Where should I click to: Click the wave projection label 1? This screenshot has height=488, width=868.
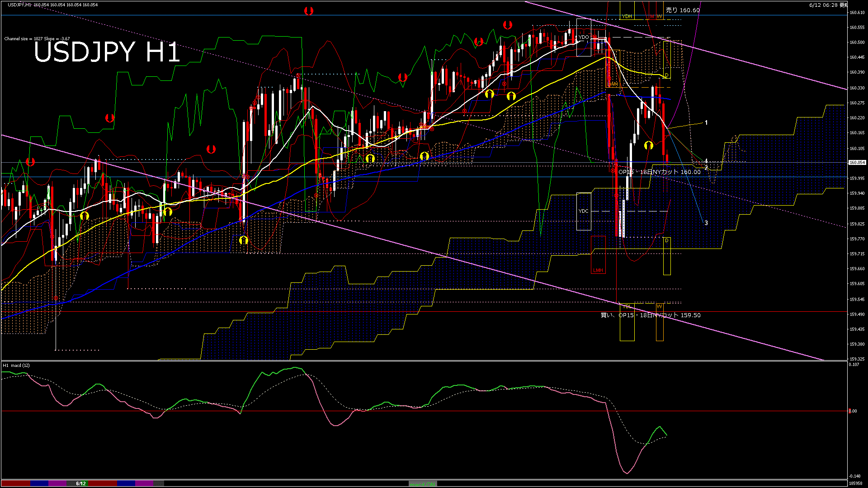coord(706,123)
